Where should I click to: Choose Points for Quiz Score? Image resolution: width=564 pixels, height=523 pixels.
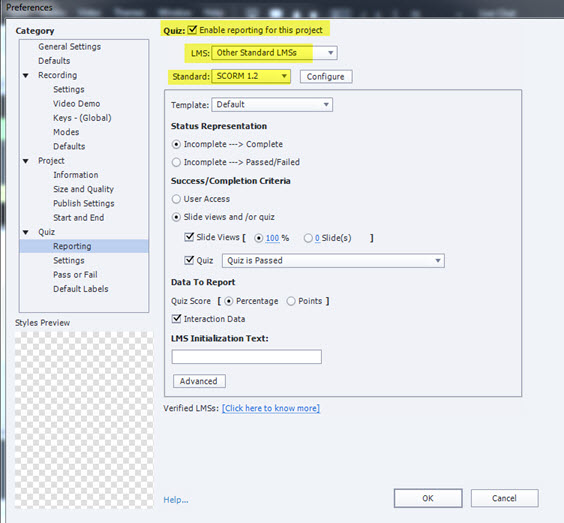coord(291,301)
